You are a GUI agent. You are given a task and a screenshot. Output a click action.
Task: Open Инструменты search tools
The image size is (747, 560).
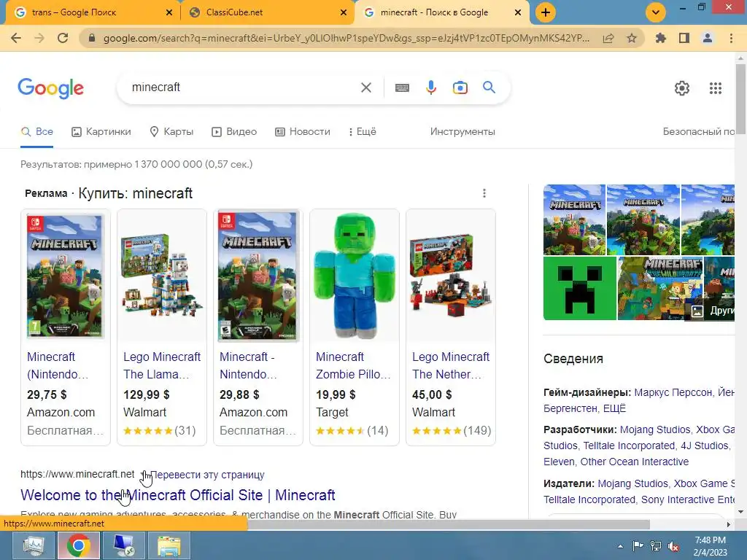[462, 131]
